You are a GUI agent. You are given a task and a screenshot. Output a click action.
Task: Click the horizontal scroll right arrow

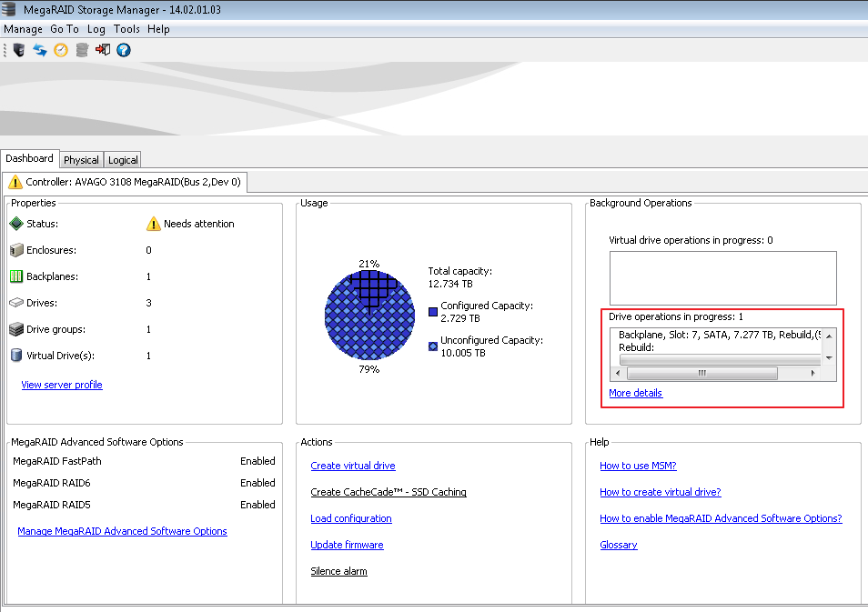(812, 374)
